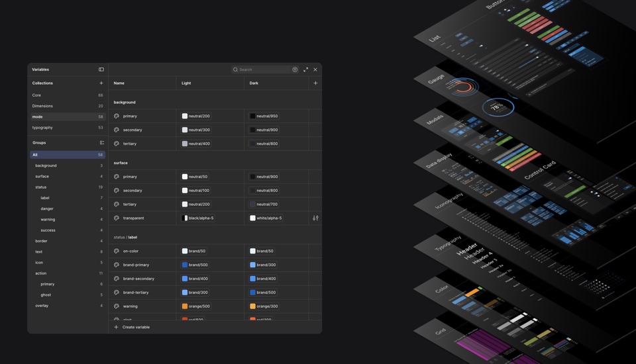Toggle the Variables sidebar panel icon
This screenshot has height=364, width=636.
101,69
